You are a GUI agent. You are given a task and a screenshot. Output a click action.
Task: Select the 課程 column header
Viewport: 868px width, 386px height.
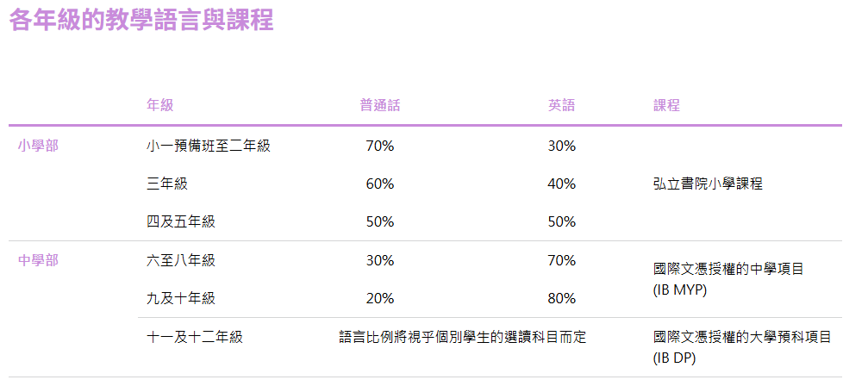coord(666,106)
